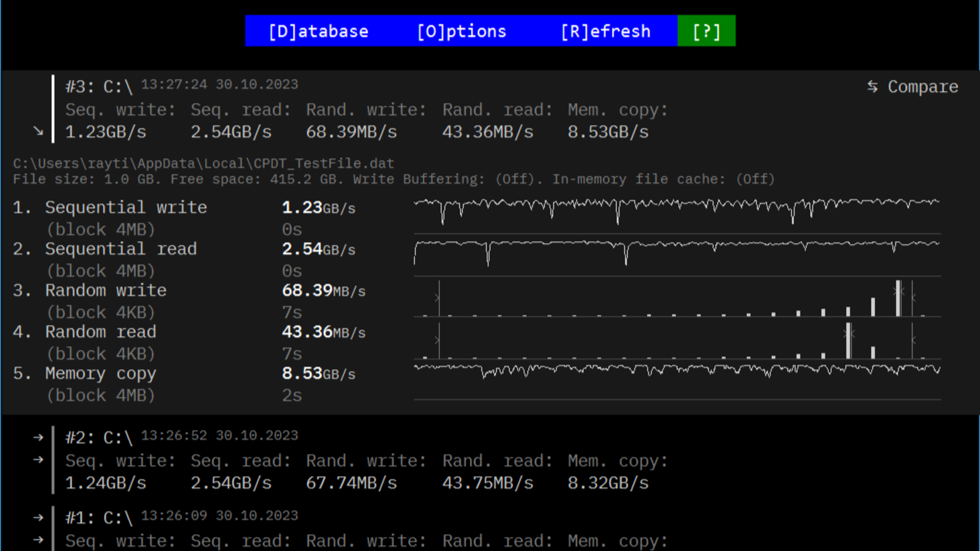Click the [R]efresh button

pyautogui.click(x=606, y=31)
